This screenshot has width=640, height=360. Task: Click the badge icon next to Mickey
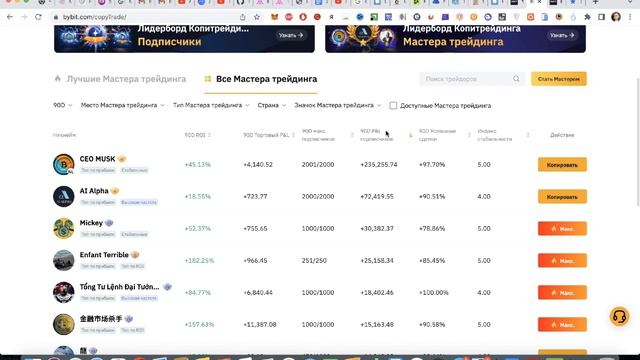click(109, 223)
